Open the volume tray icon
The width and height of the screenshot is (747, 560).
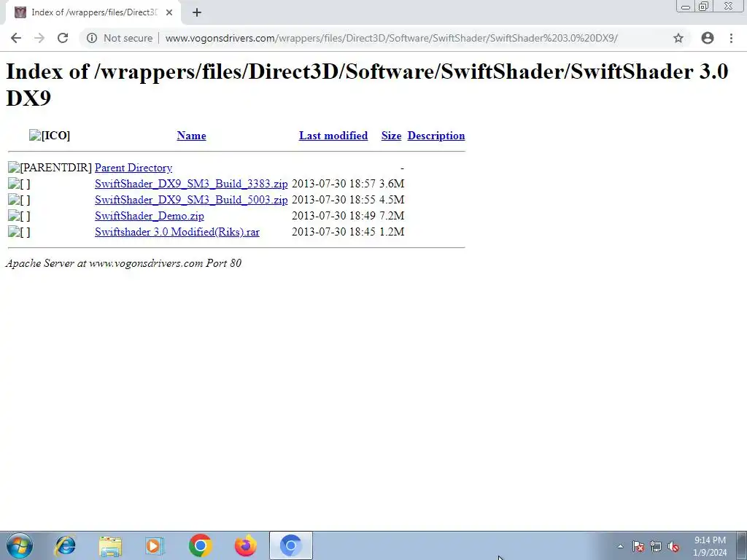[673, 546]
